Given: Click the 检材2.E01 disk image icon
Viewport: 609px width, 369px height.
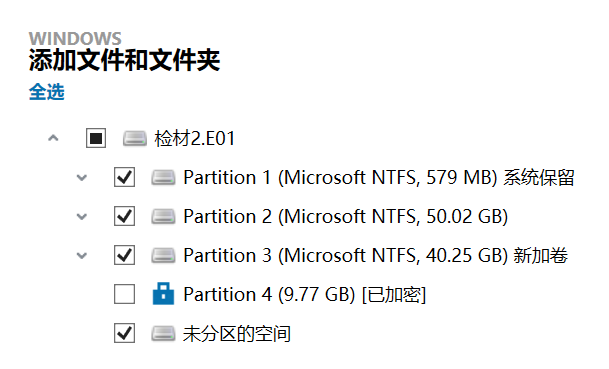Looking at the screenshot, I should [135, 138].
